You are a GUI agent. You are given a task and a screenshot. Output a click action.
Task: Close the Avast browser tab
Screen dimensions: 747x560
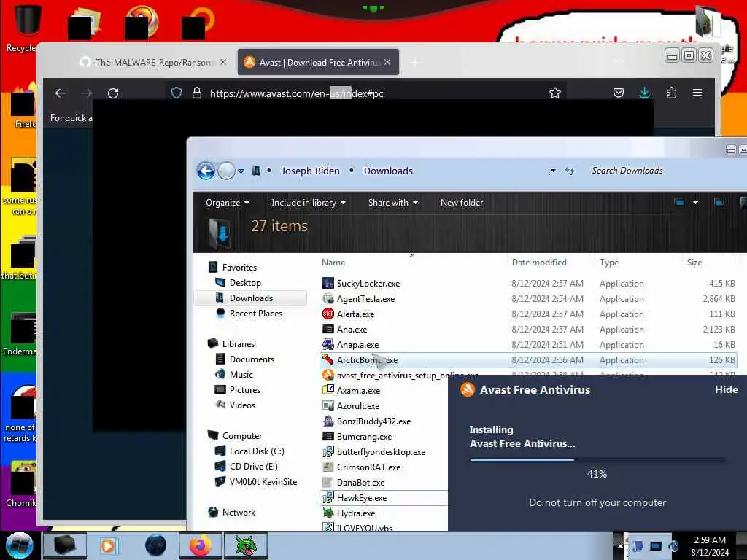tap(387, 63)
